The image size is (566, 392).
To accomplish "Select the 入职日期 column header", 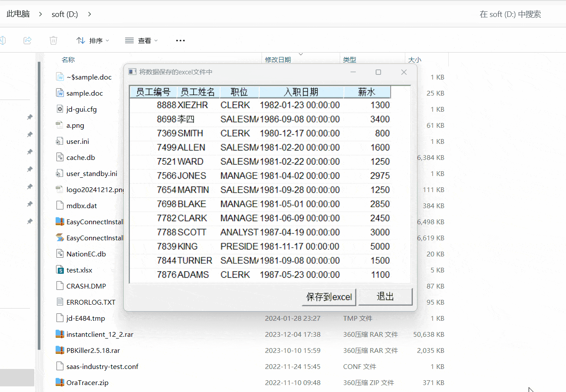I will (301, 92).
